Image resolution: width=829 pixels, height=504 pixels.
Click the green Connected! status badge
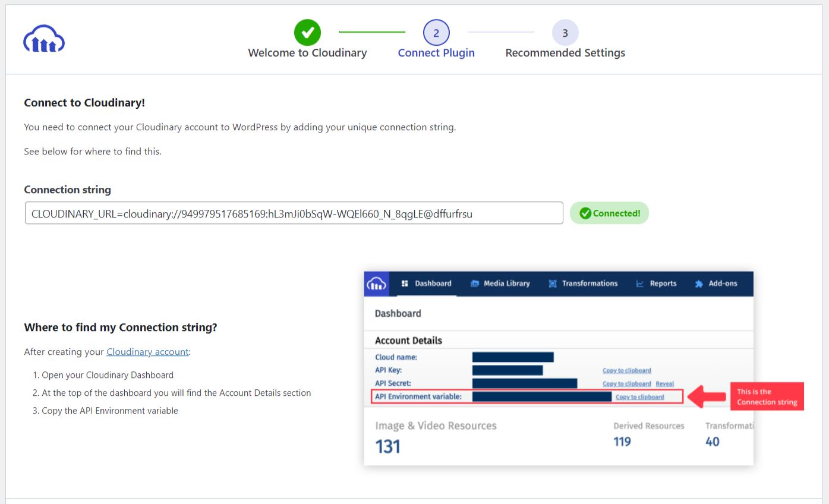click(609, 213)
